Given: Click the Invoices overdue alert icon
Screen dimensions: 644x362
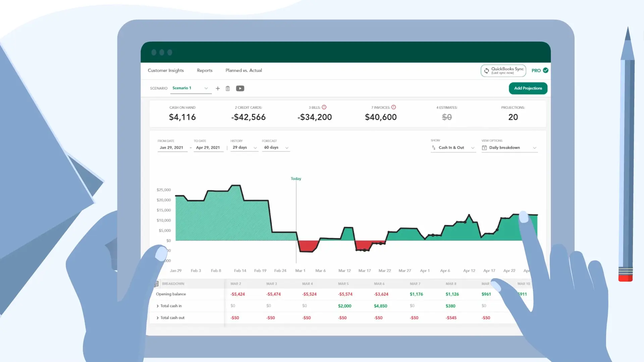Looking at the screenshot, I should [x=394, y=107].
